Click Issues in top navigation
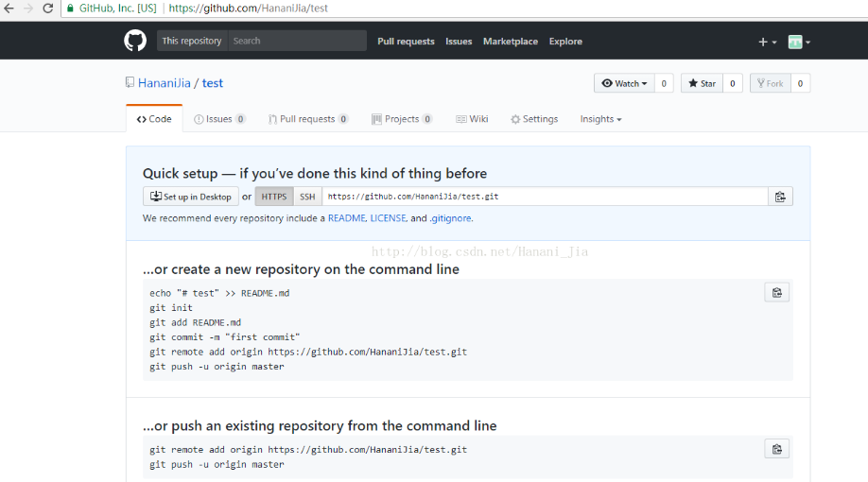 point(459,42)
